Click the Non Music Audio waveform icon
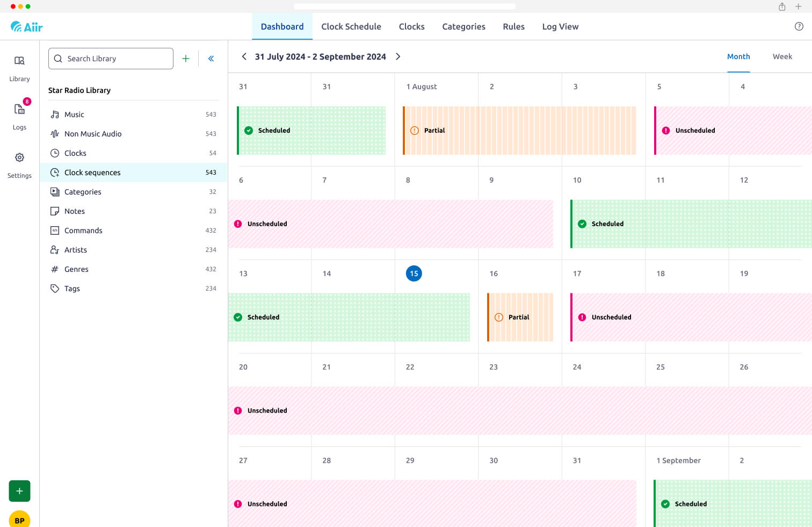This screenshot has width=812, height=527. click(55, 134)
